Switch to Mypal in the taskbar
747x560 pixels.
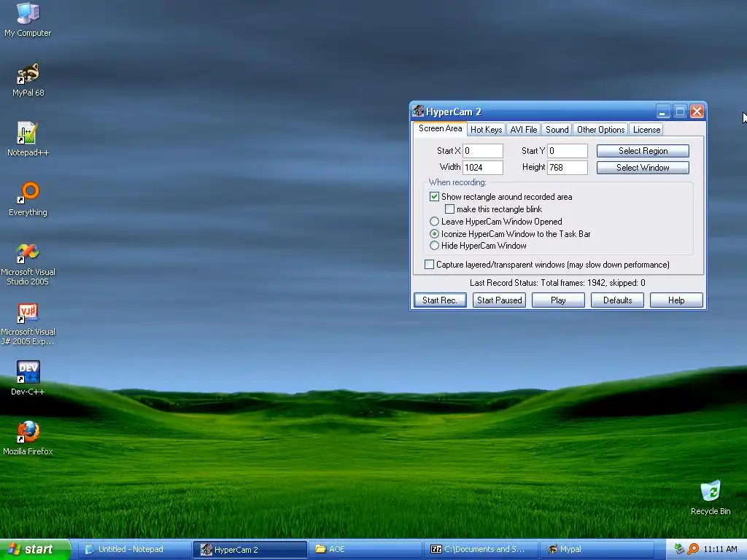tap(597, 549)
